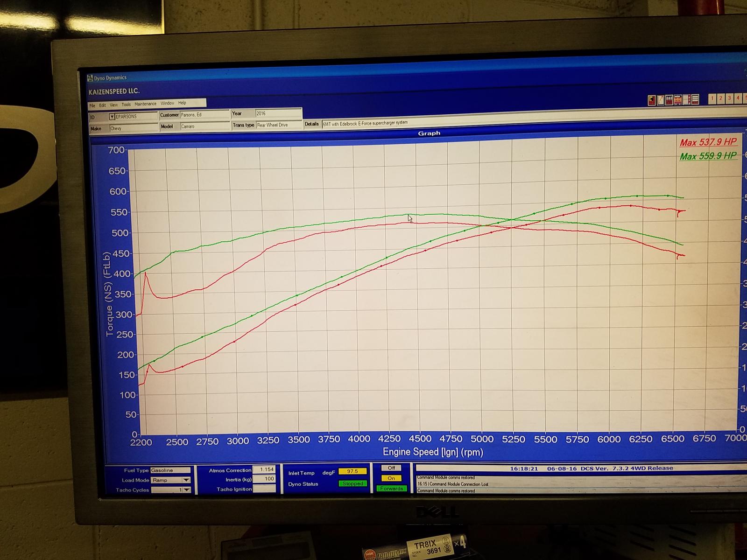Select numbered screen button 2

point(721,98)
